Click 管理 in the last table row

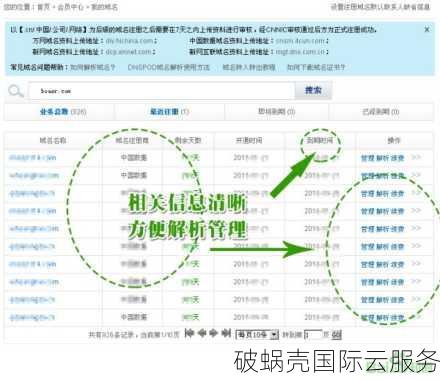[x=367, y=318]
